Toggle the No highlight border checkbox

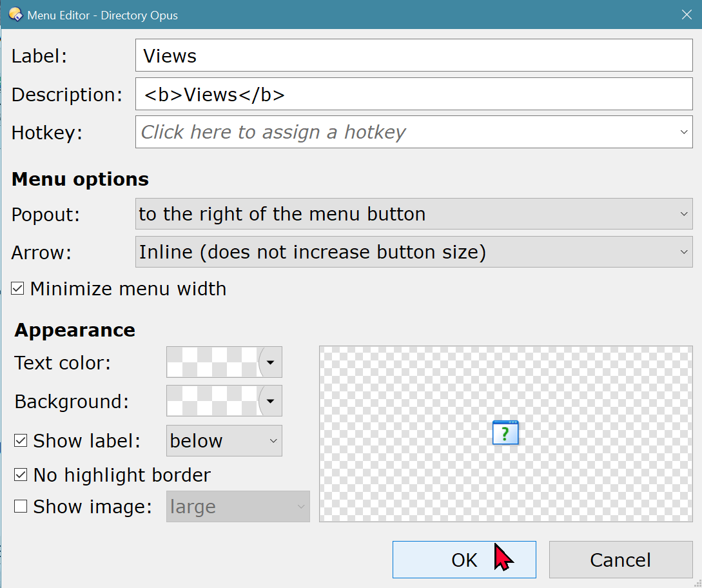(21, 475)
